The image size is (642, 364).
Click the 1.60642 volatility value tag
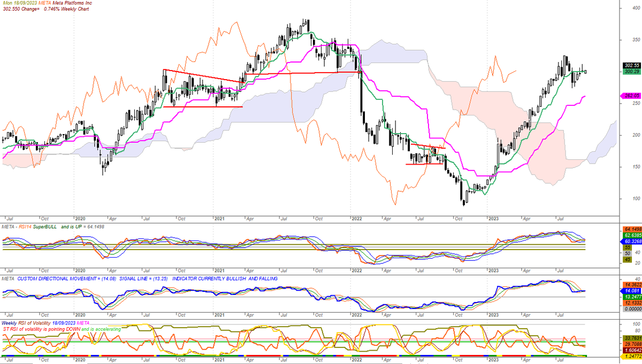click(632, 350)
